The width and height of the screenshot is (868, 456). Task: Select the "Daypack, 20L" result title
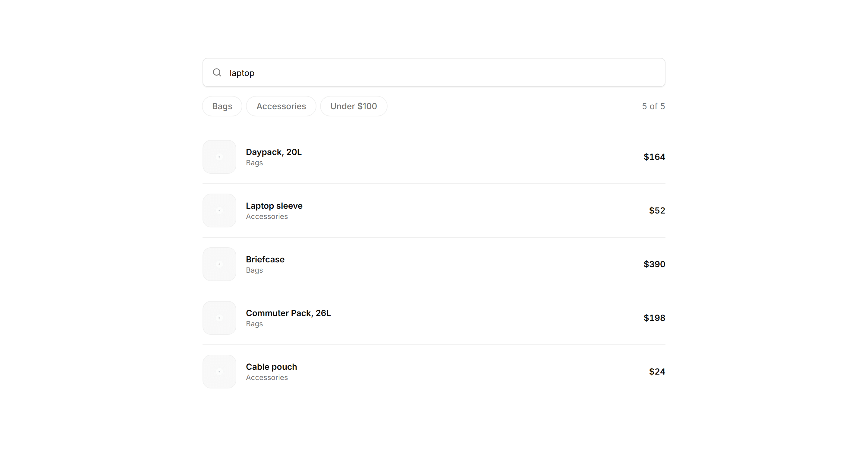[274, 152]
